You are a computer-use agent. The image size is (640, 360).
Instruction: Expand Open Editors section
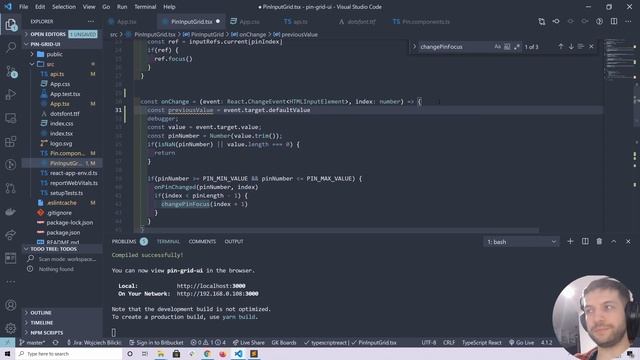(x=62, y=34)
